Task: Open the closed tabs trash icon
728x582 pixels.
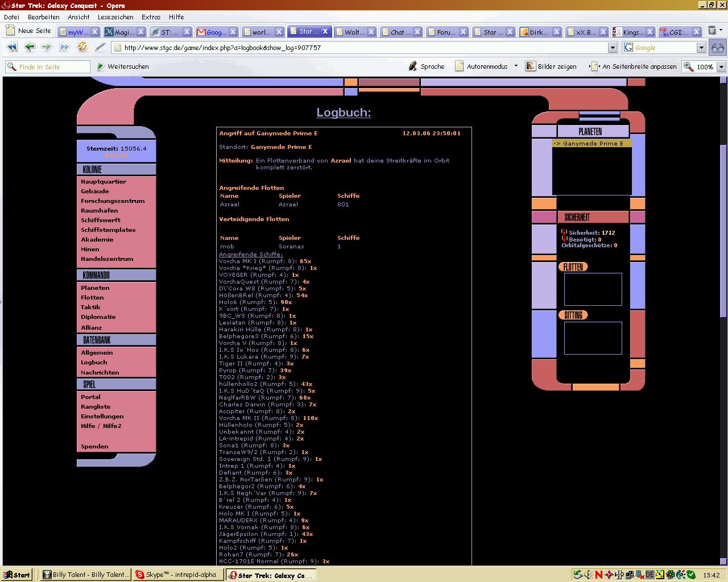Action: (712, 31)
